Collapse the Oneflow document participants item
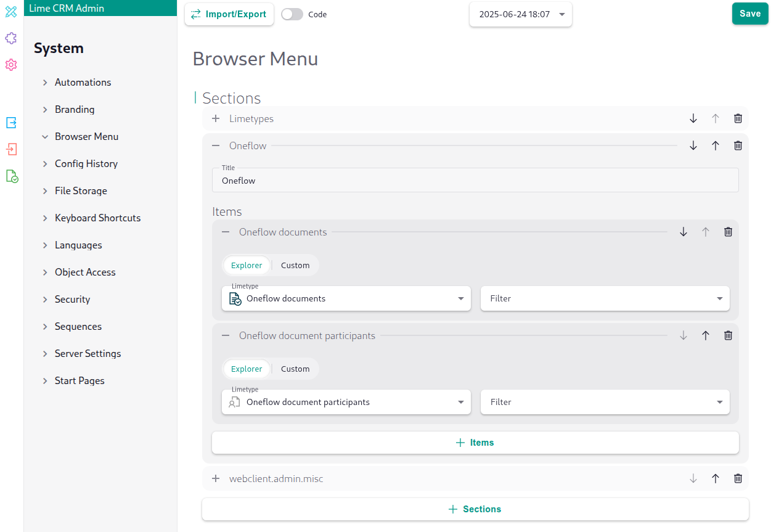 click(x=226, y=335)
